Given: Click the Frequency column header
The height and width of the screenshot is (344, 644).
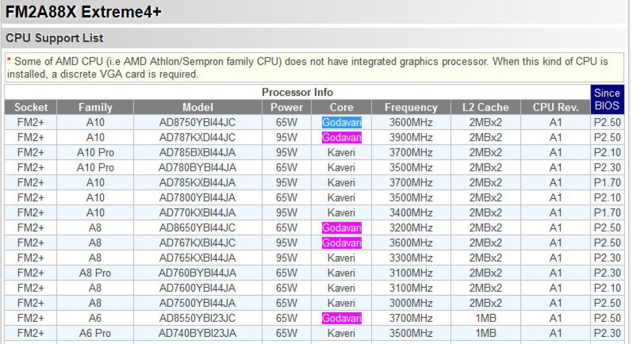Looking at the screenshot, I should coord(411,107).
